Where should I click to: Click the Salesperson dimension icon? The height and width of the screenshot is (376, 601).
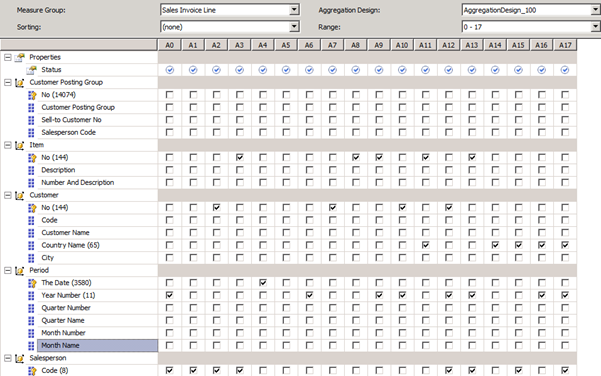pyautogui.click(x=20, y=358)
